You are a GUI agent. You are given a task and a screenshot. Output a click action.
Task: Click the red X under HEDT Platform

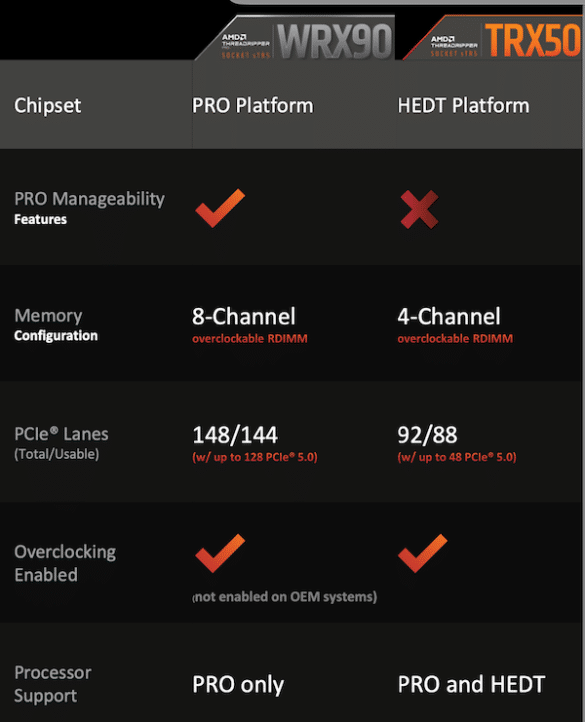pos(419,210)
